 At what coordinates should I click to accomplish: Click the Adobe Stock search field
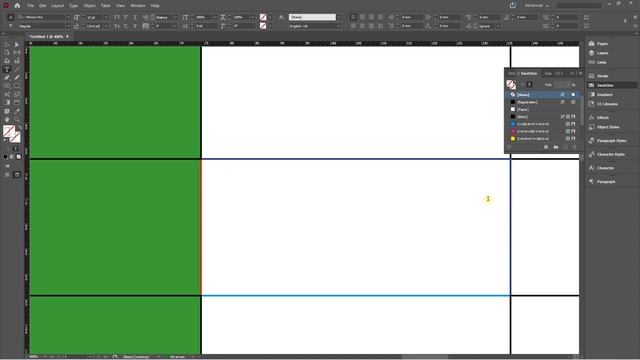point(579,6)
